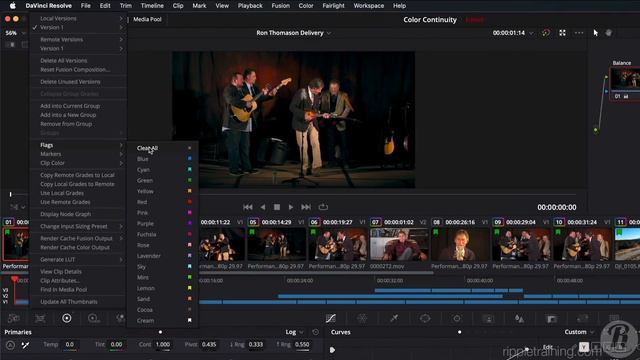Screen dimensions: 640x360
Task: Select the Color Wheels palette icon
Action: coord(67,318)
